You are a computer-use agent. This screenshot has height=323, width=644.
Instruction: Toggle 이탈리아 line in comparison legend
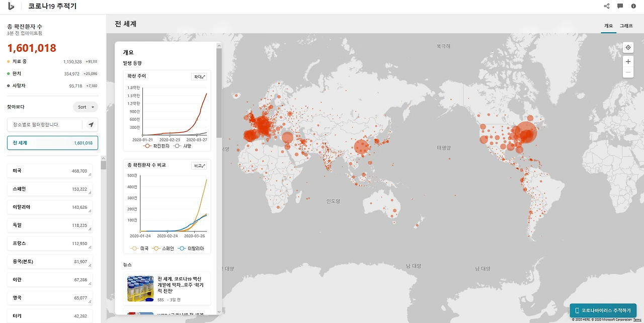pyautogui.click(x=192, y=249)
